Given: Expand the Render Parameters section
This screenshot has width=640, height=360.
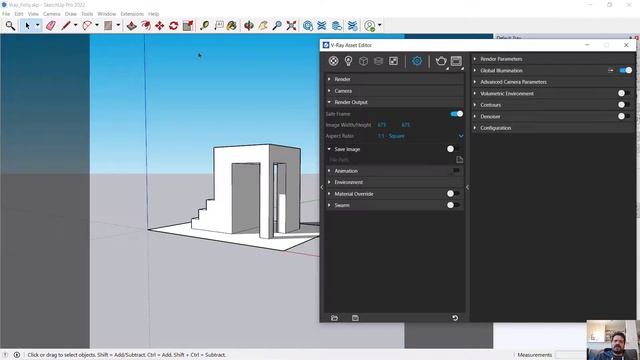Looking at the screenshot, I should pos(553,59).
